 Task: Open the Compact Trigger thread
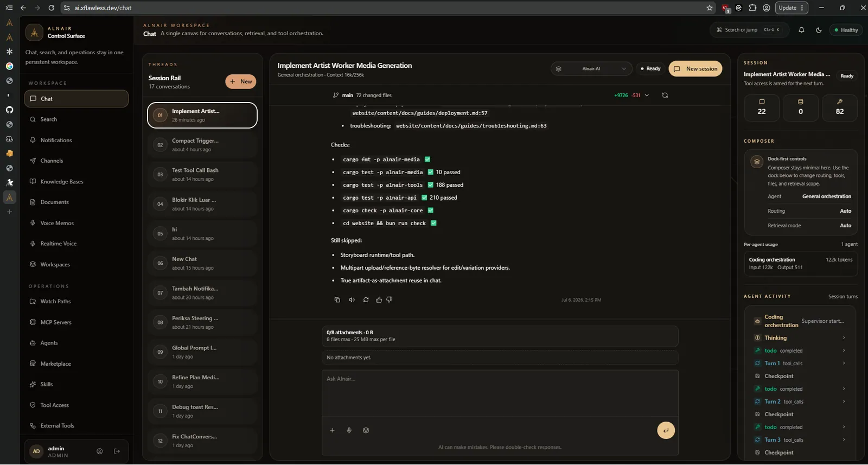coord(202,145)
